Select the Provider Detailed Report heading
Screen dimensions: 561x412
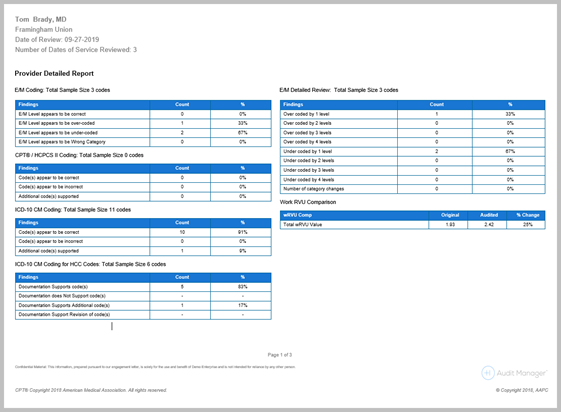[54, 73]
